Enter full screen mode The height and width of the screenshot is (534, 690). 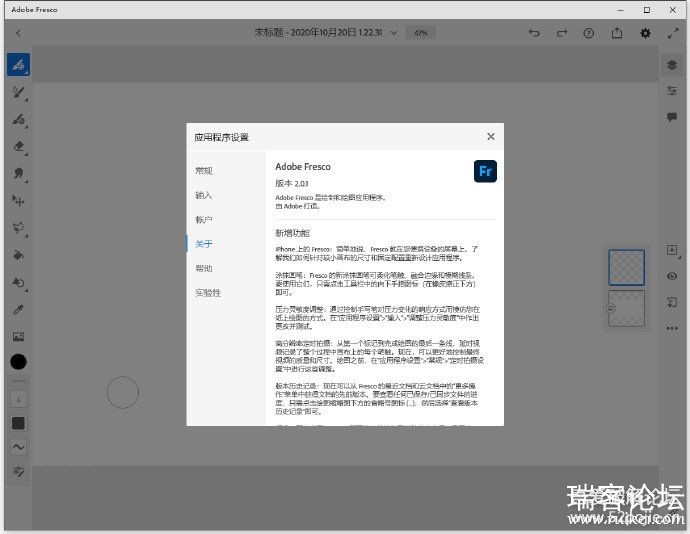[x=673, y=33]
